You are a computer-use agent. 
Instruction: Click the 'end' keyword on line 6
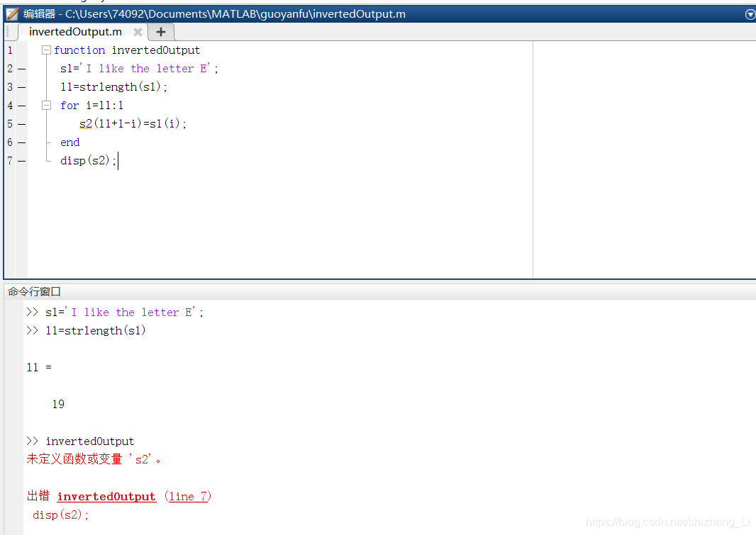tap(70, 142)
